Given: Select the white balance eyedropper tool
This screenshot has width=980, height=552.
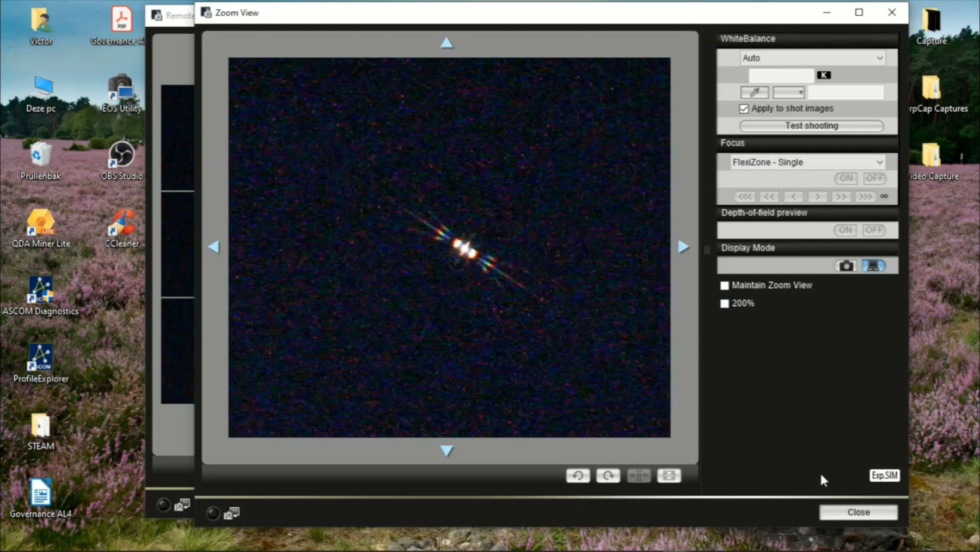Looking at the screenshot, I should pyautogui.click(x=754, y=93).
